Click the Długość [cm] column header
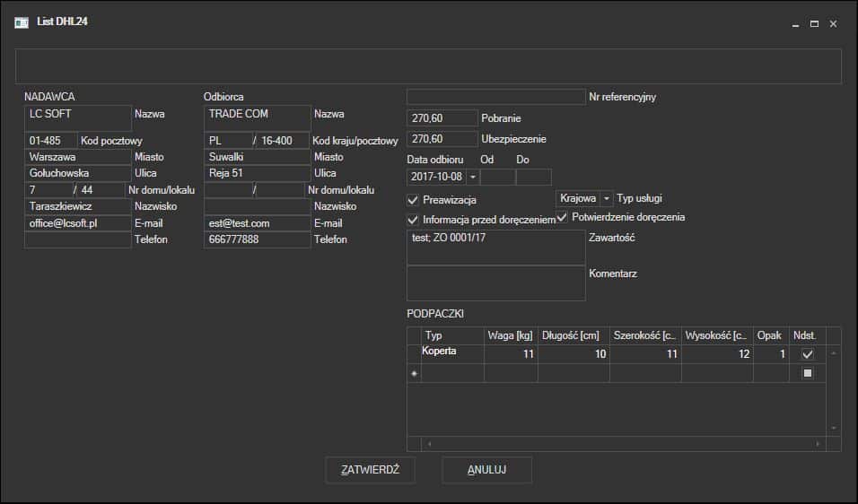The height and width of the screenshot is (504, 858). pos(573,335)
